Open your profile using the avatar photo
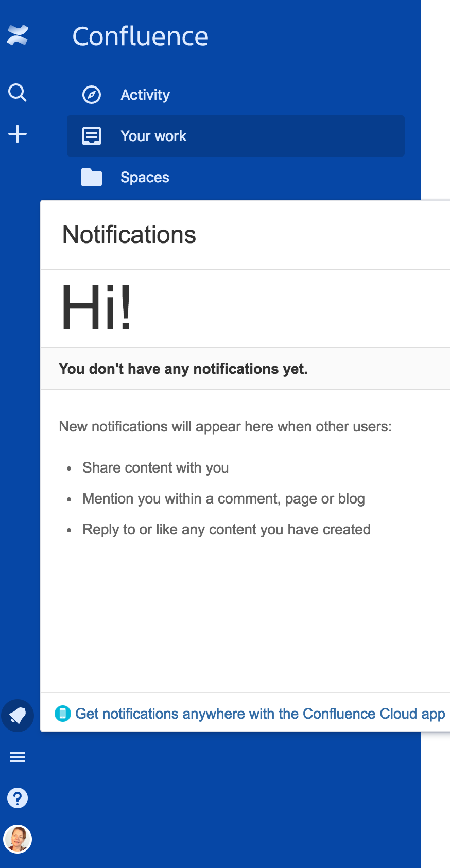 pos(18,839)
